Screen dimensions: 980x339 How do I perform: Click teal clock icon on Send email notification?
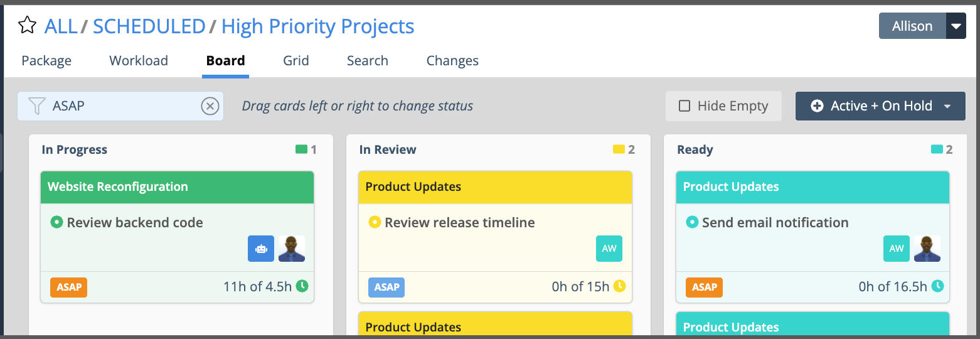coord(937,286)
